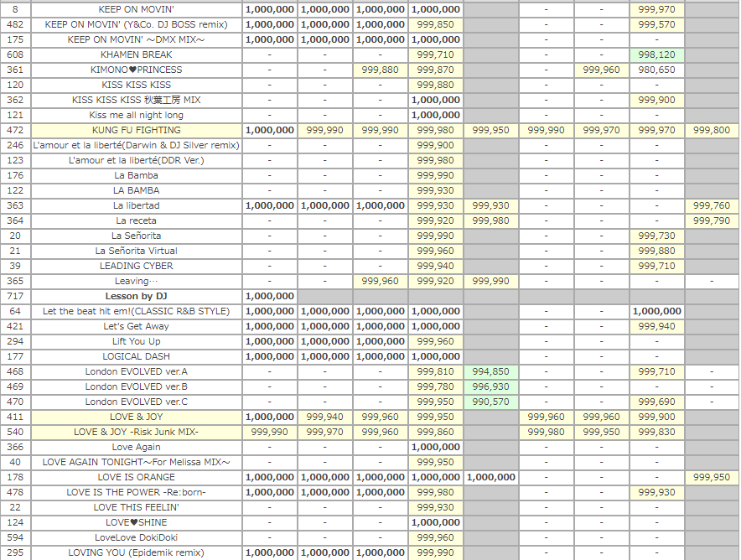Select the 999,760 score in the La libertad row
This screenshot has height=560, width=741.
click(x=712, y=205)
